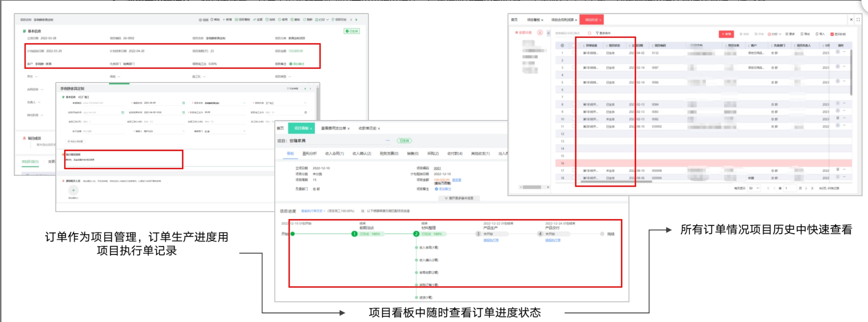The width and height of the screenshot is (868, 322).
Task: Click step 2 材料整理 on progress timeline
Action: [416, 234]
